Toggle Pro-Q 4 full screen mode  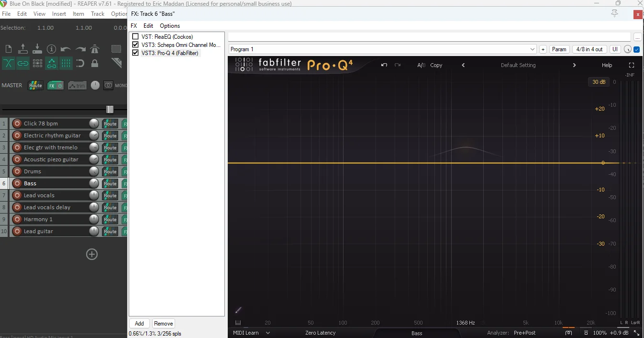tap(631, 65)
